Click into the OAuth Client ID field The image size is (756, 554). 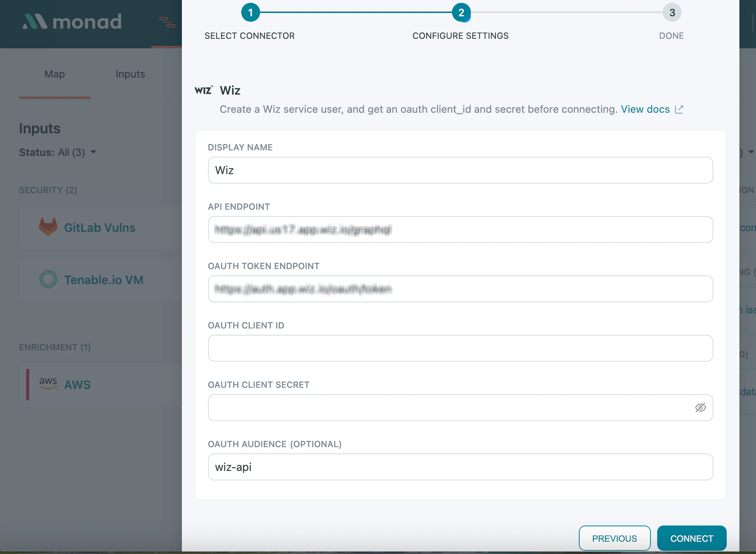(460, 348)
